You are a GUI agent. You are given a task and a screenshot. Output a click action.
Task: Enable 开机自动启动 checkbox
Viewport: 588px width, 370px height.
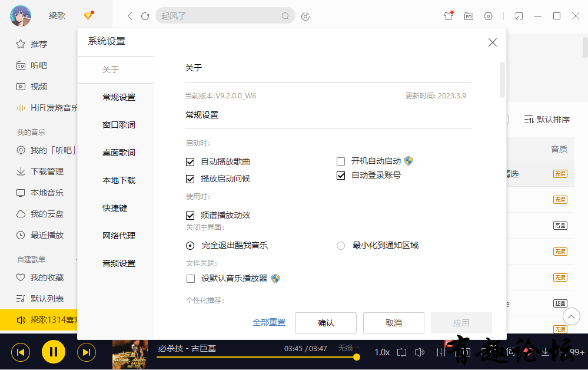coord(341,161)
